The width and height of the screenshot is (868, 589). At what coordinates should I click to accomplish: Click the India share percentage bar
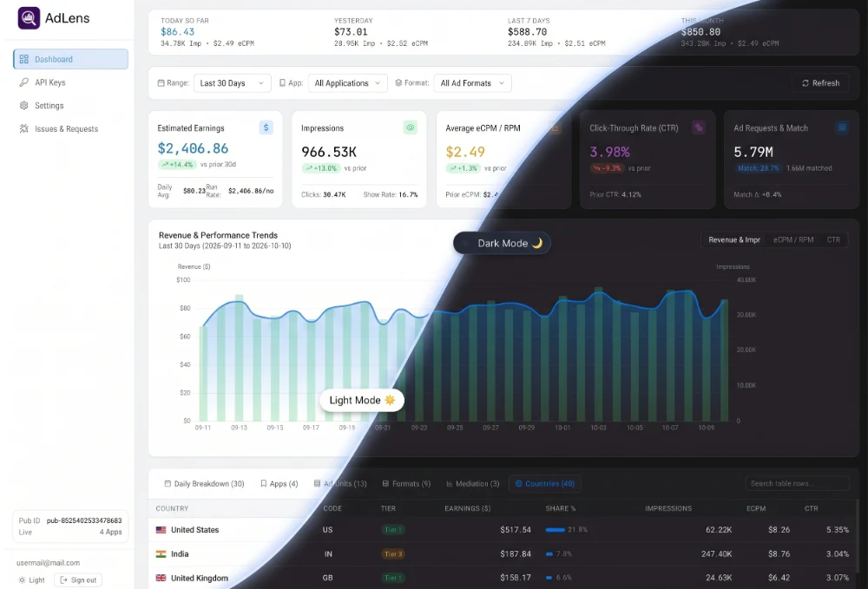tap(549, 553)
